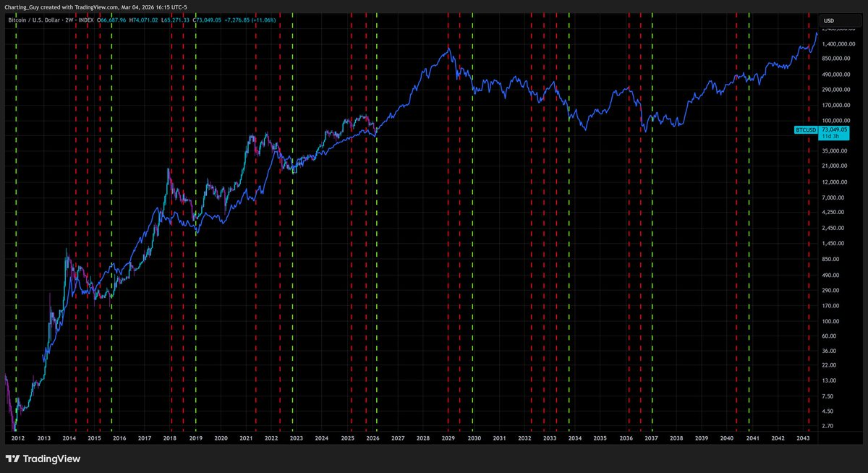This screenshot has height=473, width=868.
Task: Click the 2032 year label on time axis
Action: 524,438
